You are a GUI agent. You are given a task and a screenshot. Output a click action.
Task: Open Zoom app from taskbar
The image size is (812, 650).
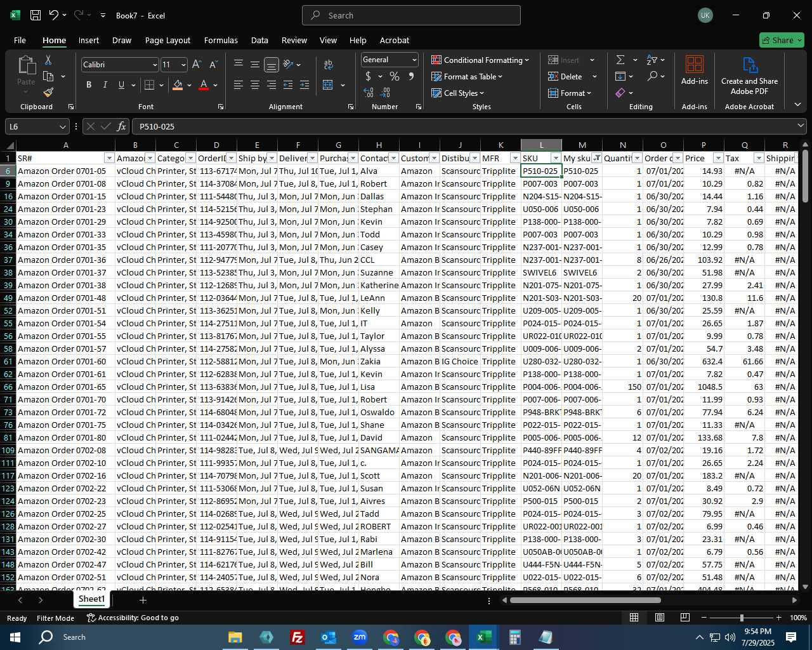(x=360, y=637)
